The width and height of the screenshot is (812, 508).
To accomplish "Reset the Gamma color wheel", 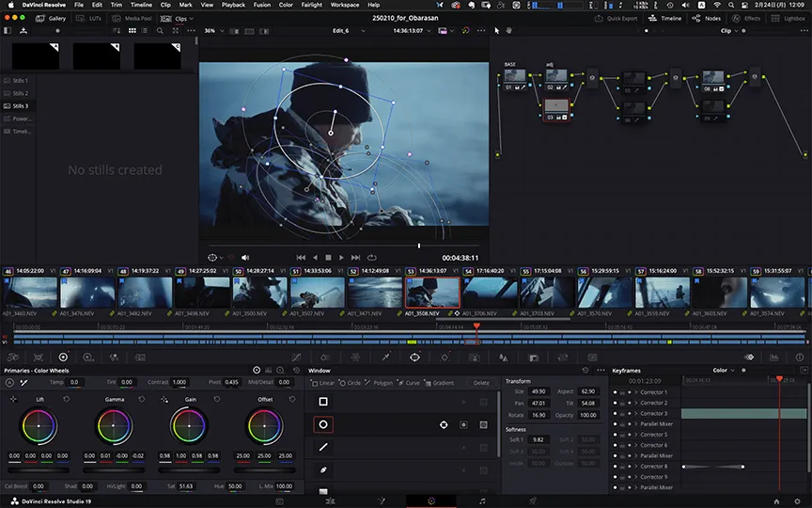I will coord(142,400).
